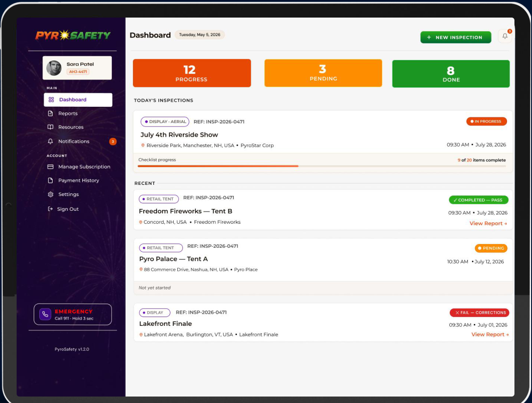532x403 pixels.
Task: Select the 3 Pending stat card
Action: (x=323, y=73)
